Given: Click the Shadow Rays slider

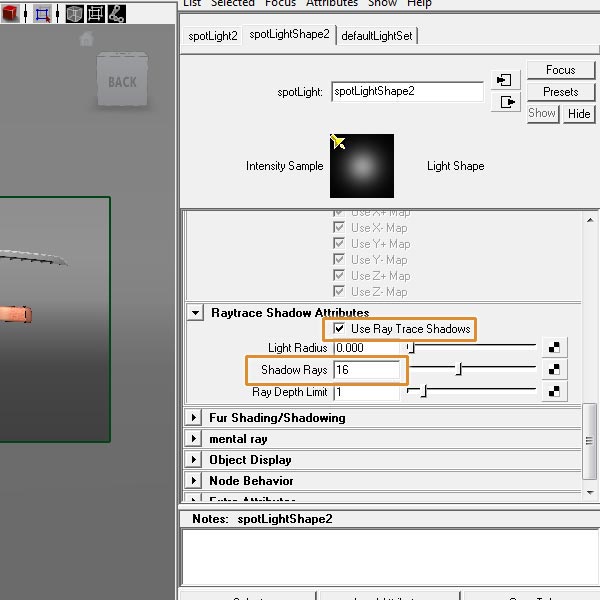Looking at the screenshot, I should (x=471, y=369).
